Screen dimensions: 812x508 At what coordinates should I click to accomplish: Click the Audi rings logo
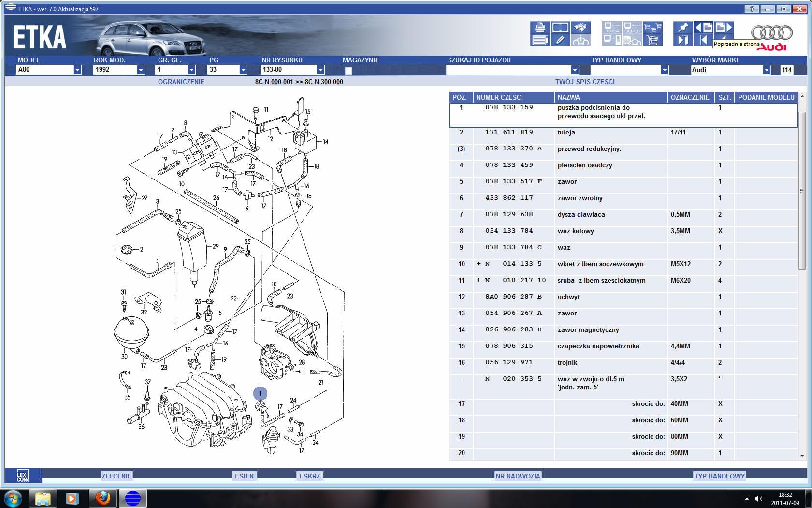(x=771, y=33)
